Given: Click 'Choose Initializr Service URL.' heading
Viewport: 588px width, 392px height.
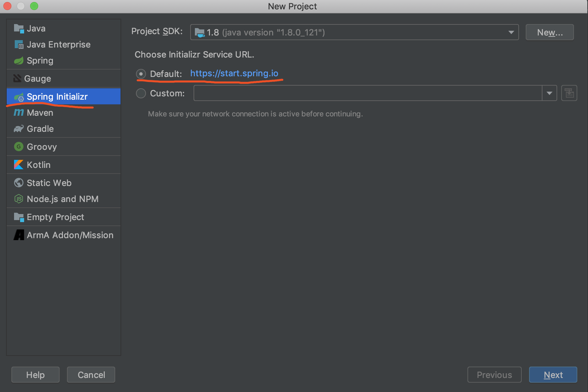Looking at the screenshot, I should (195, 55).
